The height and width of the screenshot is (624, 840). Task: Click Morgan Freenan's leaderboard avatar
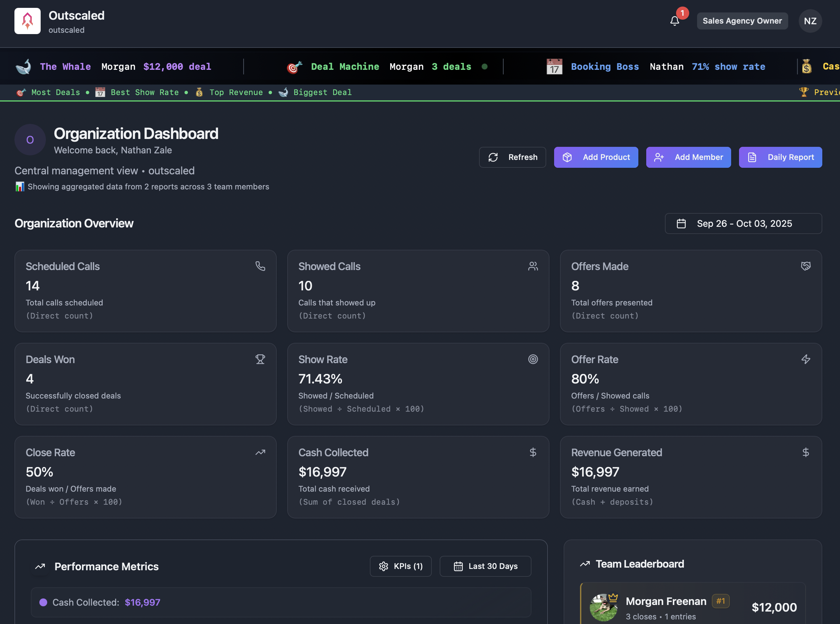tap(603, 607)
